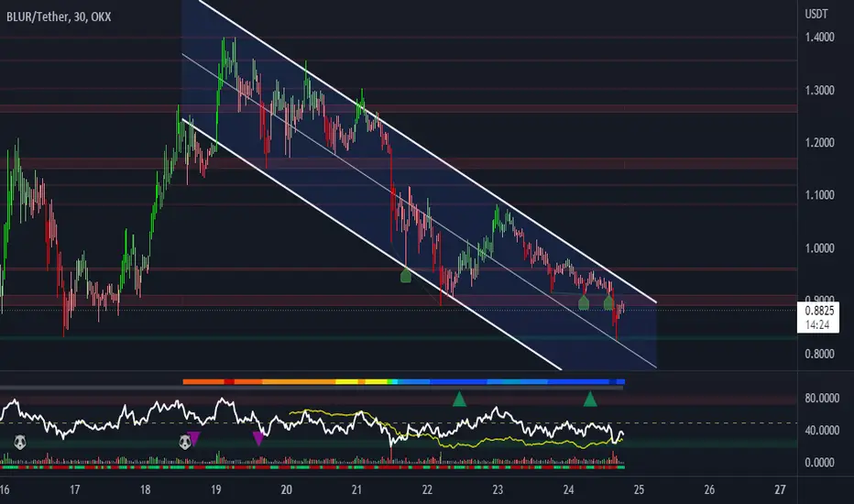The height and width of the screenshot is (504, 854).
Task: Click the panda icon beside the purple triangle
Action: [184, 441]
